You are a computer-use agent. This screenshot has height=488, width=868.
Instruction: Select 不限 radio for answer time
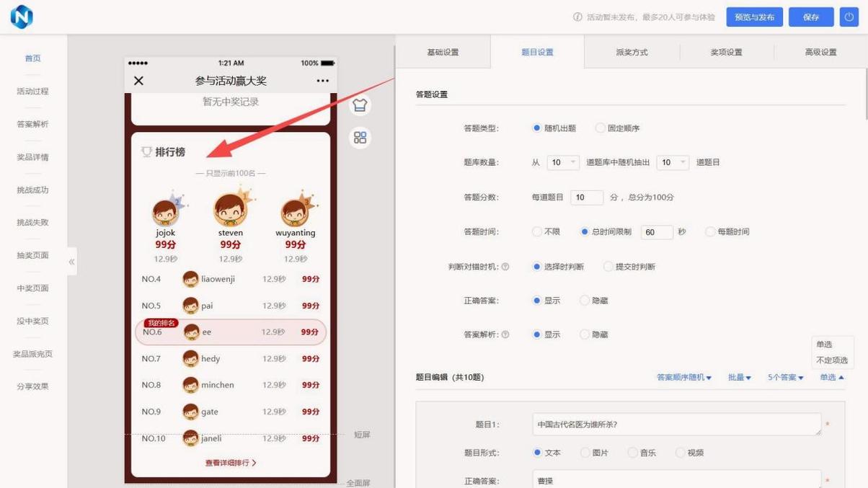pyautogui.click(x=536, y=232)
